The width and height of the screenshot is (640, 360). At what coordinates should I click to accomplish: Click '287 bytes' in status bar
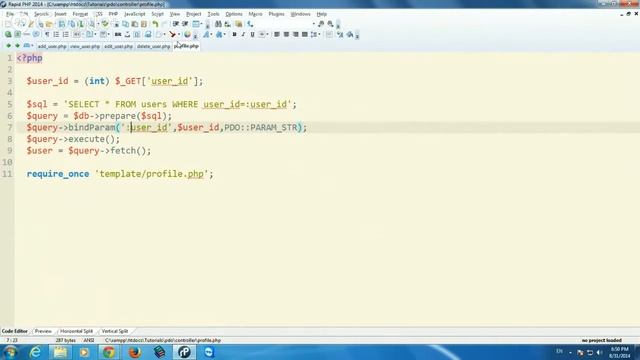click(65, 340)
